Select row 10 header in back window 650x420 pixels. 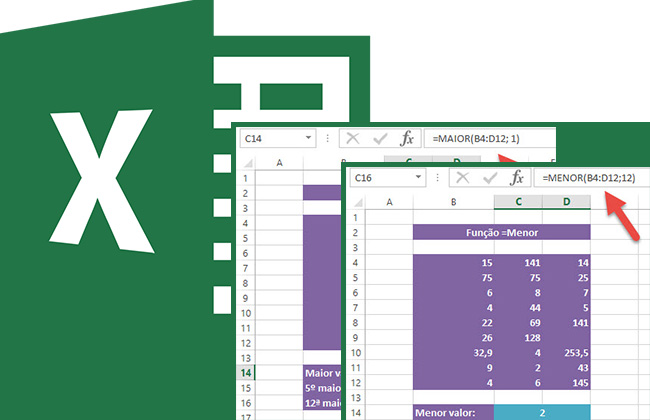[x=246, y=313]
